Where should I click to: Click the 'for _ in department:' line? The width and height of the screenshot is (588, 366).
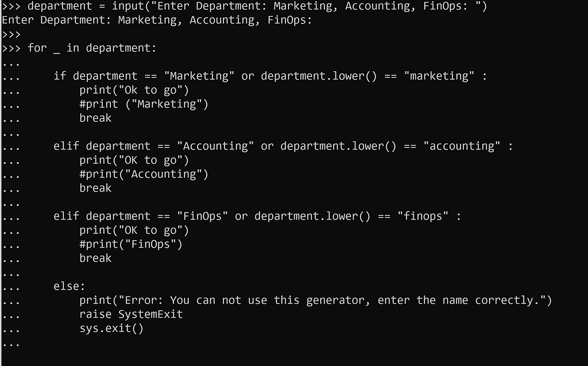(92, 48)
